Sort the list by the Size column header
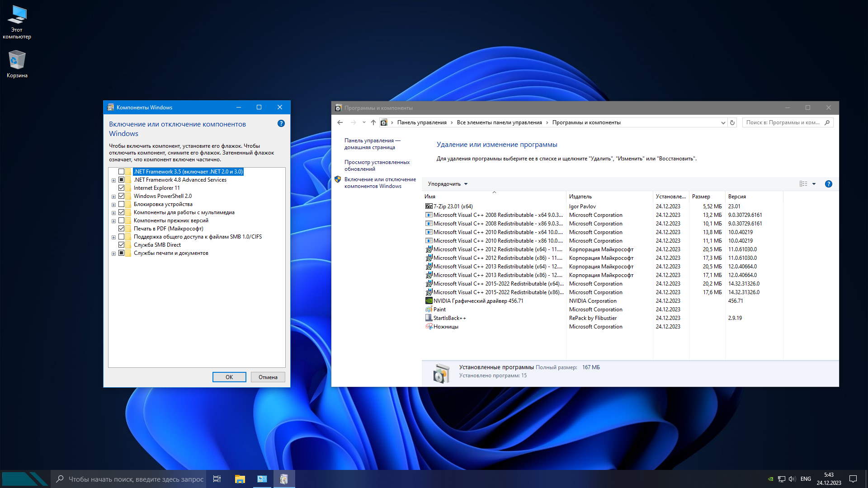This screenshot has width=868, height=488. (x=701, y=197)
